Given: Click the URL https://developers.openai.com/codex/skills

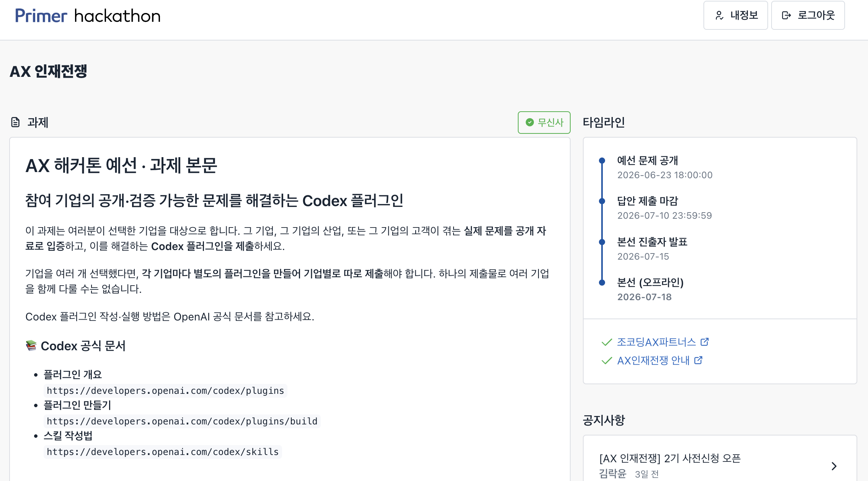Looking at the screenshot, I should (163, 452).
